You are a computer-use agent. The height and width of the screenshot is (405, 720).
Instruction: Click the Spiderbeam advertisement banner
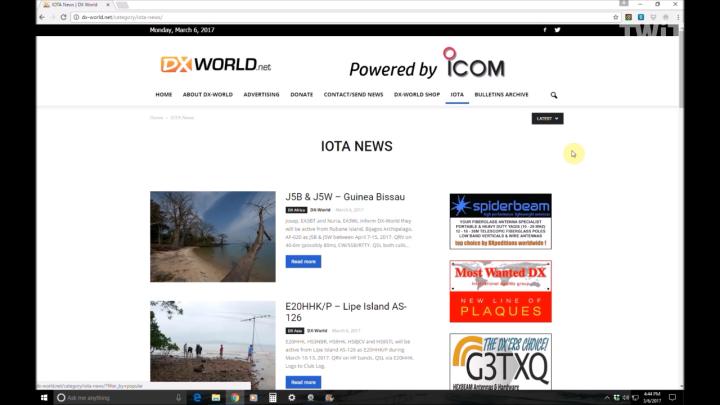[500, 221]
